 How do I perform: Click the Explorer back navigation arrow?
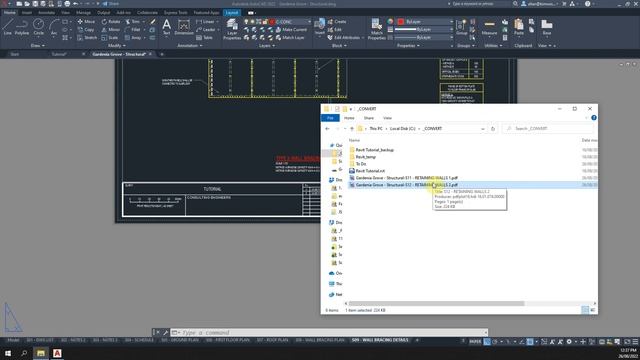327,129
